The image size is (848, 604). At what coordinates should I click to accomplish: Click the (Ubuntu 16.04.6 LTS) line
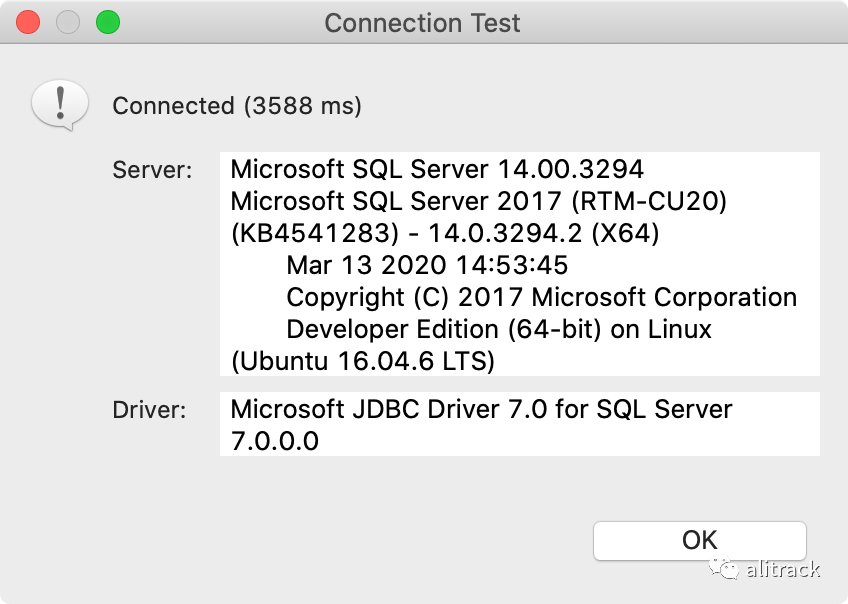tap(363, 361)
